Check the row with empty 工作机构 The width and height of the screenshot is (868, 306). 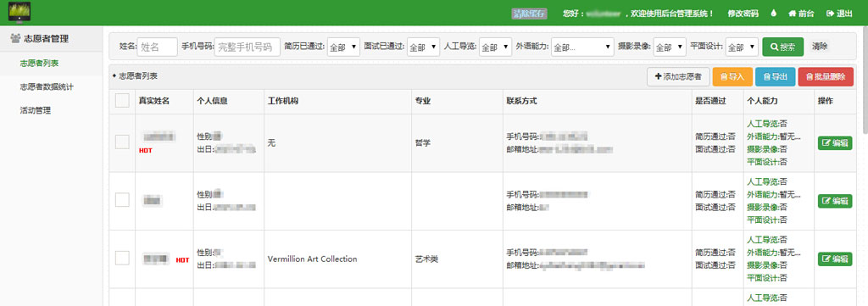tap(122, 200)
